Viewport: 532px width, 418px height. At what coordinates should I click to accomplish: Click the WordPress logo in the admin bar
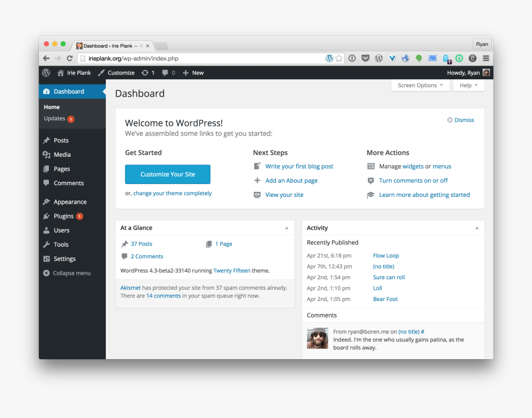point(46,72)
